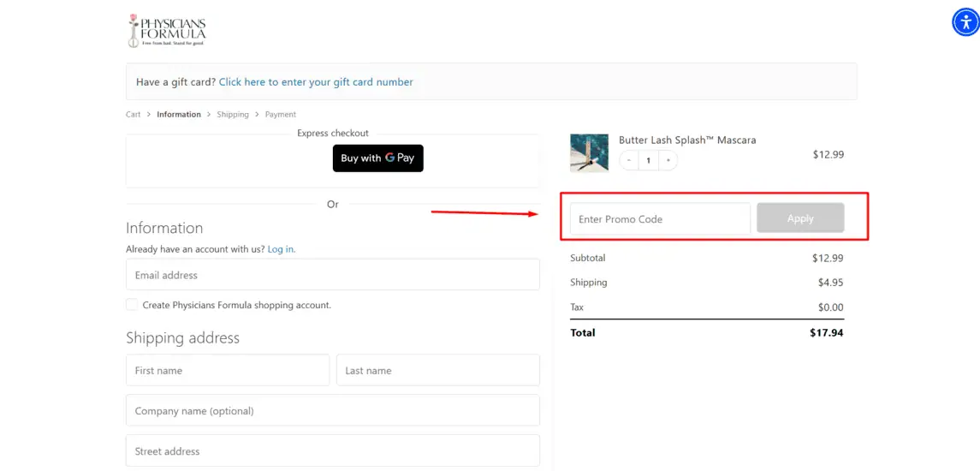Focus the First name field
This screenshot has height=471, width=980.
pyautogui.click(x=228, y=370)
